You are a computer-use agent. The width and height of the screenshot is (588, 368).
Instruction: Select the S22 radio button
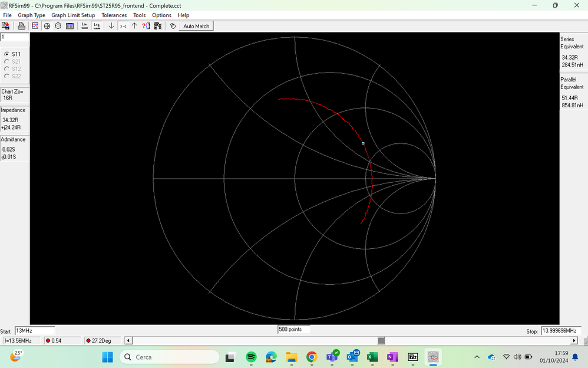point(6,76)
